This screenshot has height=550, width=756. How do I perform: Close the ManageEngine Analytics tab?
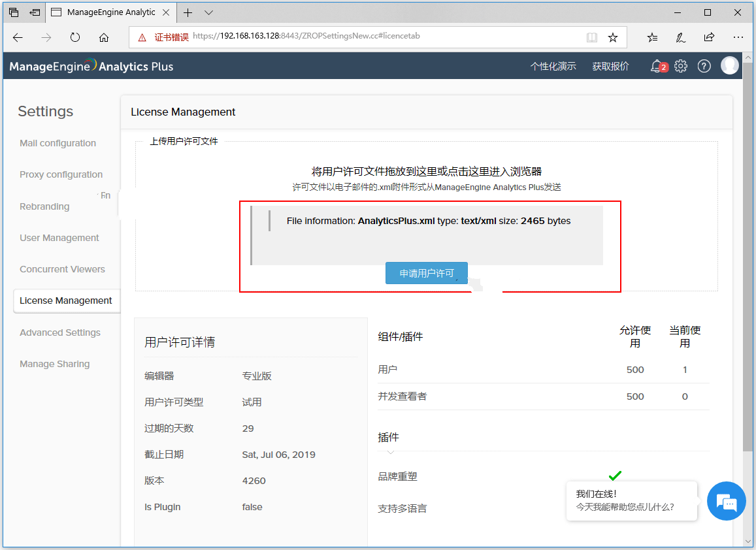point(166,12)
